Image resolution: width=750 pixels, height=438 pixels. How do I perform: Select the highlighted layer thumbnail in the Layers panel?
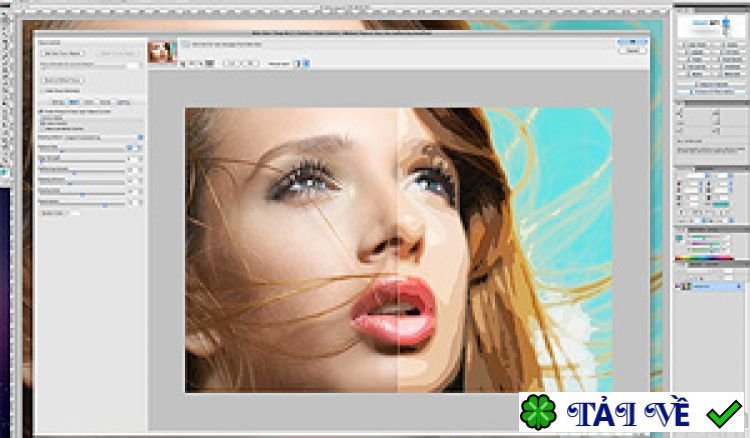(686, 286)
